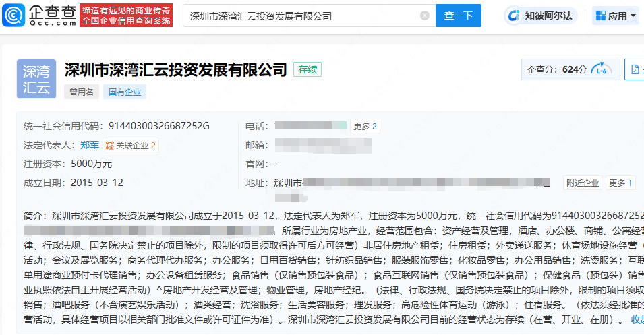Click the L-6 score gauge icon

[x=600, y=69]
